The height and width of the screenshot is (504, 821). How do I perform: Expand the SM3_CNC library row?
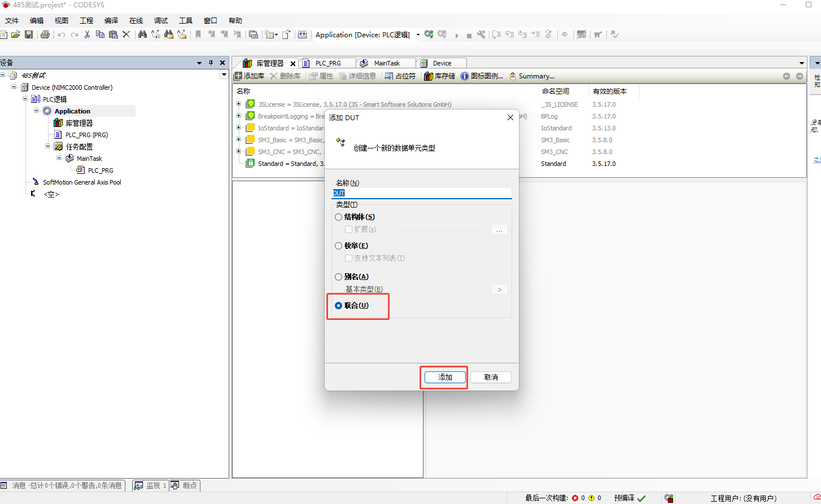[238, 151]
